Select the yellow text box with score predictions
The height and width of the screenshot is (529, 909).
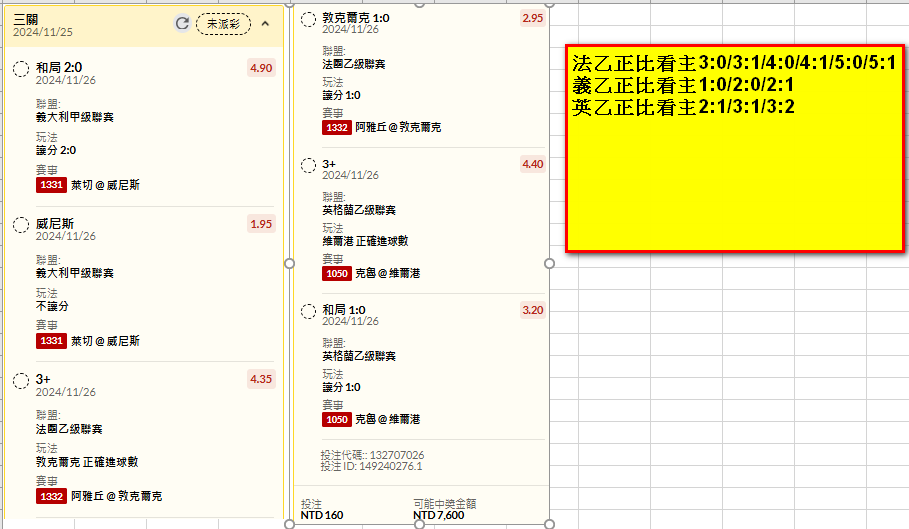click(735, 147)
